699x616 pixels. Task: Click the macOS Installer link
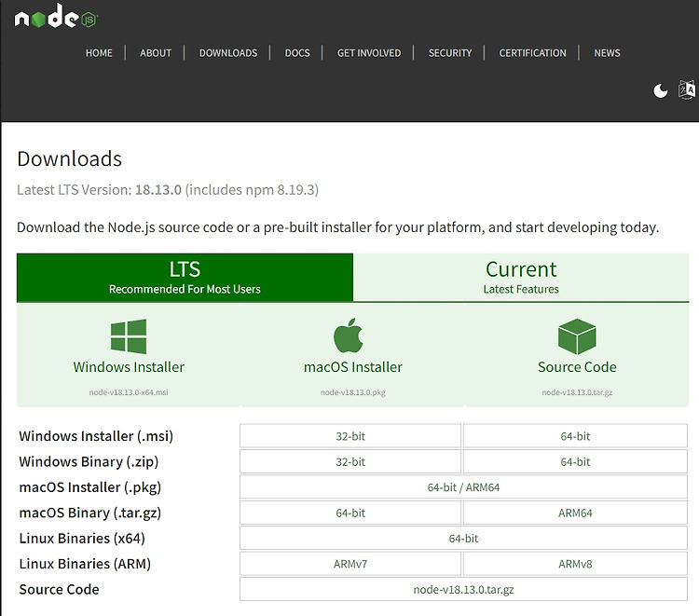(353, 367)
